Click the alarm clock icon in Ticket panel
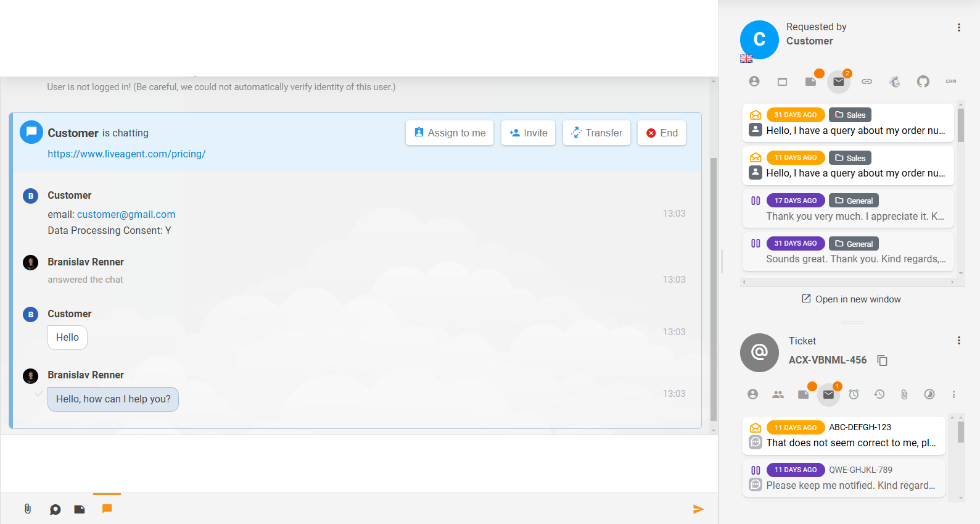 point(854,394)
